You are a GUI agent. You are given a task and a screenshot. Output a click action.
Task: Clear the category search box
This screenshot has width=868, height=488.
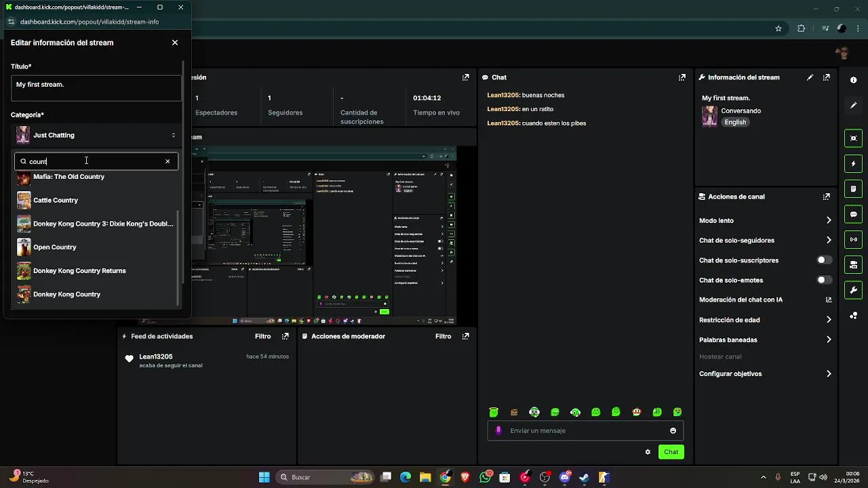pos(167,161)
